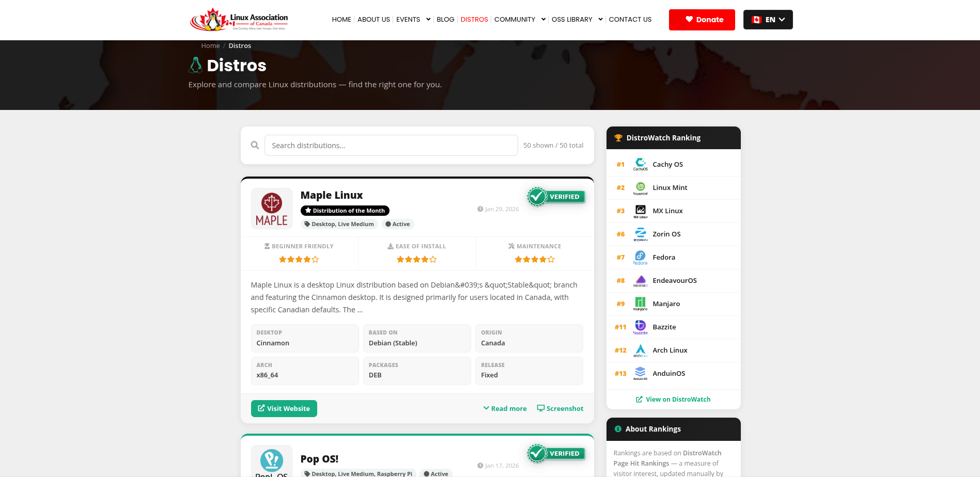Click the search magnifier icon
Image resolution: width=980 pixels, height=477 pixels.
255,145
